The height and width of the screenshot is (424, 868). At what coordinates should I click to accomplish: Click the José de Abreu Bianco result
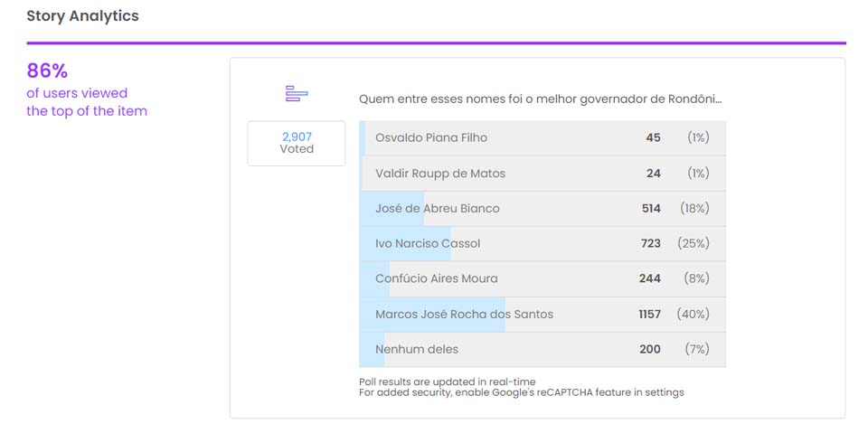coord(542,209)
